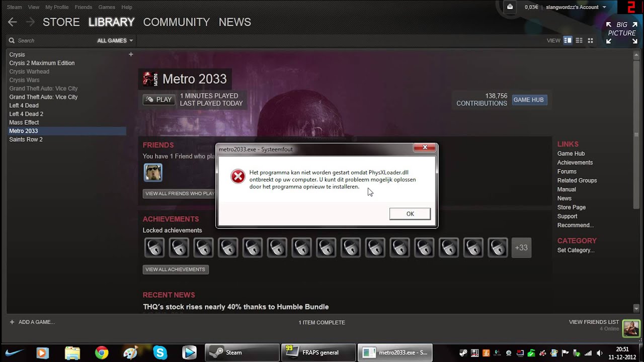Go to the COMMUNITY tab

tap(177, 22)
